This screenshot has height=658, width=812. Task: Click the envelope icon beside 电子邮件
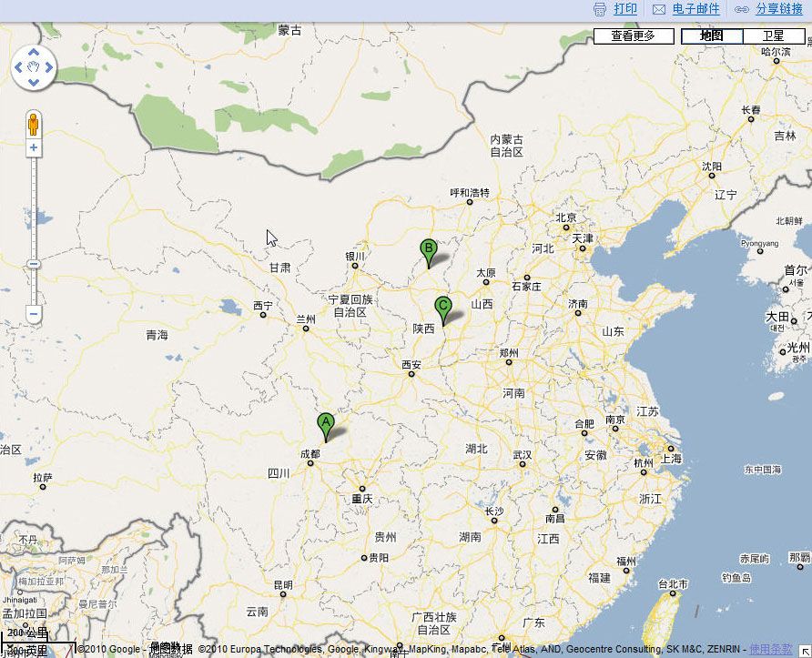[x=659, y=9]
